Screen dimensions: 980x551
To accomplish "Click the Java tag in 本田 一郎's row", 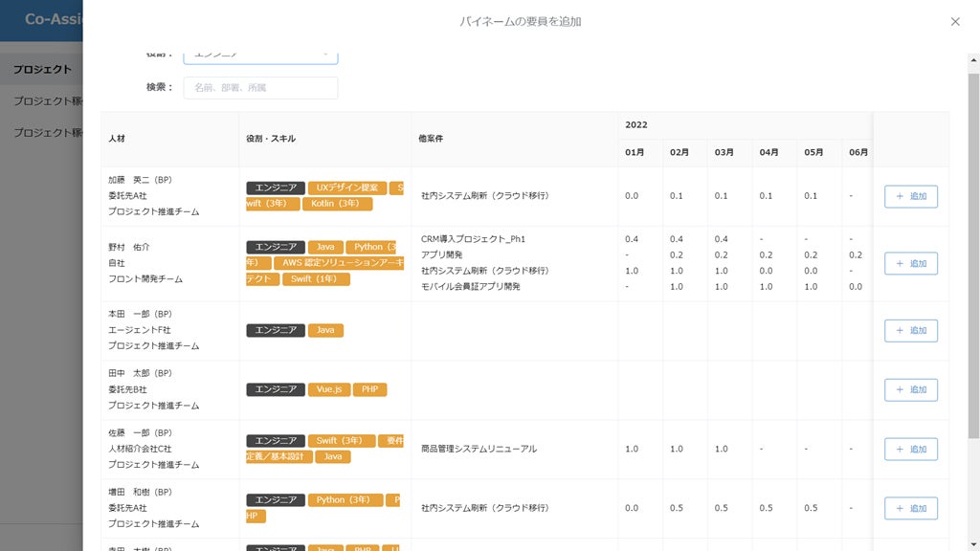I will pyautogui.click(x=325, y=330).
